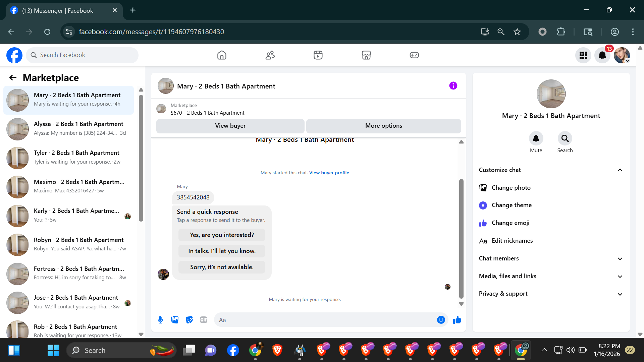Image resolution: width=644 pixels, height=362 pixels.
Task: Toggle conversation information panel icon
Action: click(453, 86)
